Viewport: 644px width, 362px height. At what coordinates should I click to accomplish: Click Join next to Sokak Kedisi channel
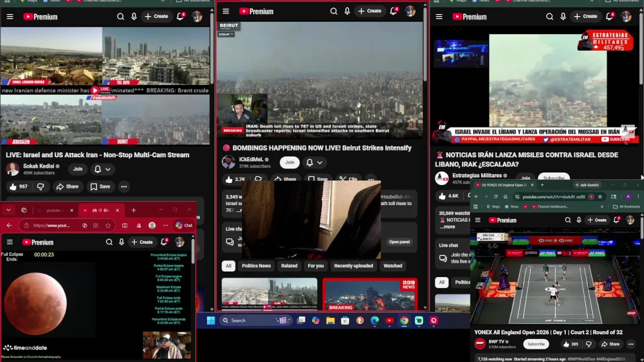click(x=77, y=169)
